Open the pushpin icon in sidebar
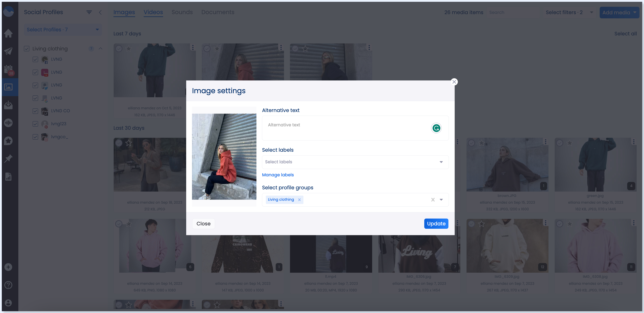 point(8,158)
